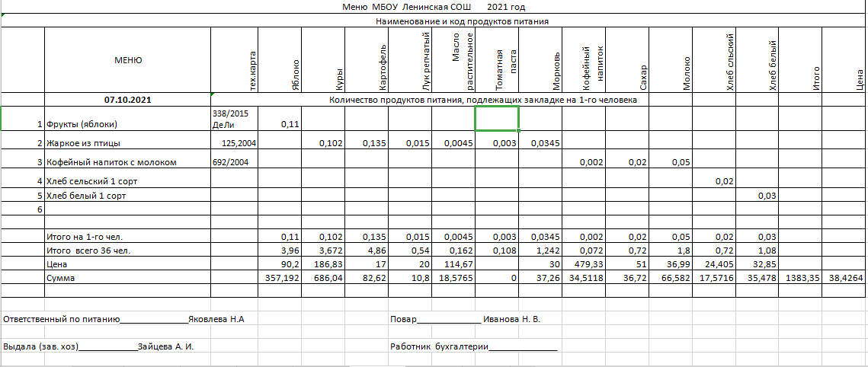Select the date cell 07.10.2021
868x367 pixels.
pyautogui.click(x=127, y=100)
